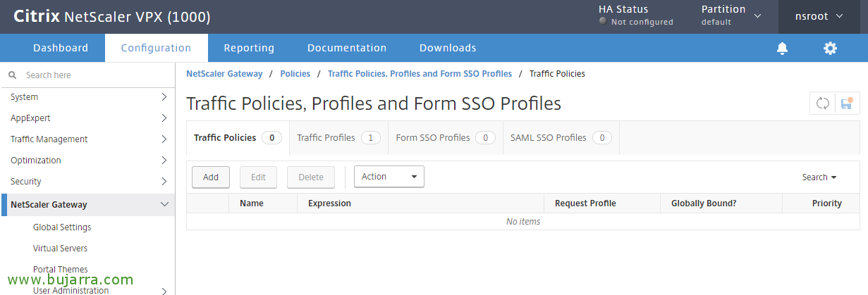Image resolution: width=868 pixels, height=295 pixels.
Task: Click the search magnifier icon in sidebar
Action: pyautogui.click(x=12, y=75)
